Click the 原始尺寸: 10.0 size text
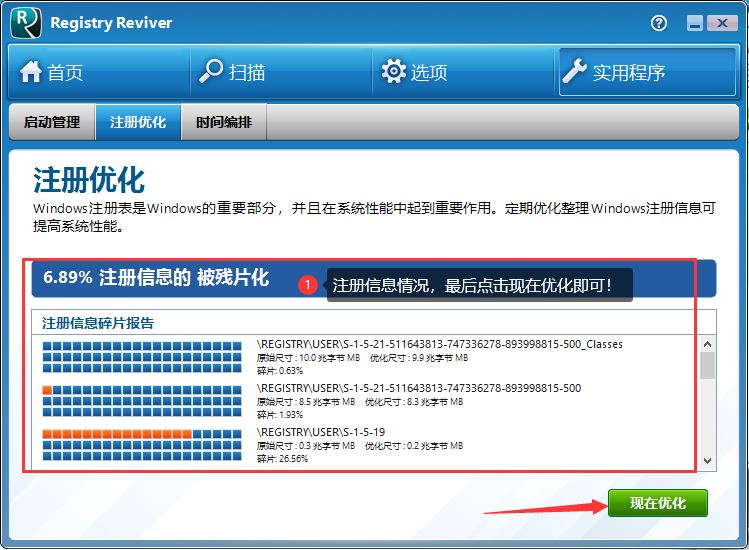The width and height of the screenshot is (749, 550). (x=308, y=358)
